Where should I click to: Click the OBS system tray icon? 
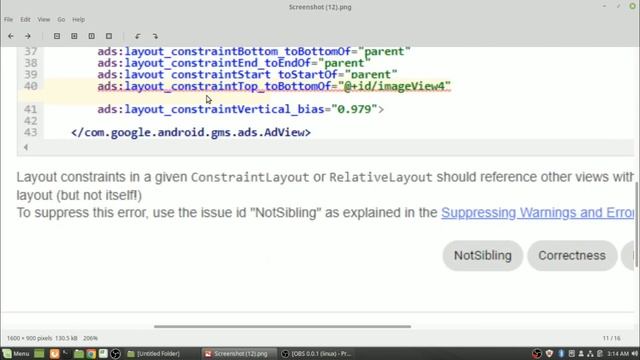pyautogui.click(x=537, y=353)
